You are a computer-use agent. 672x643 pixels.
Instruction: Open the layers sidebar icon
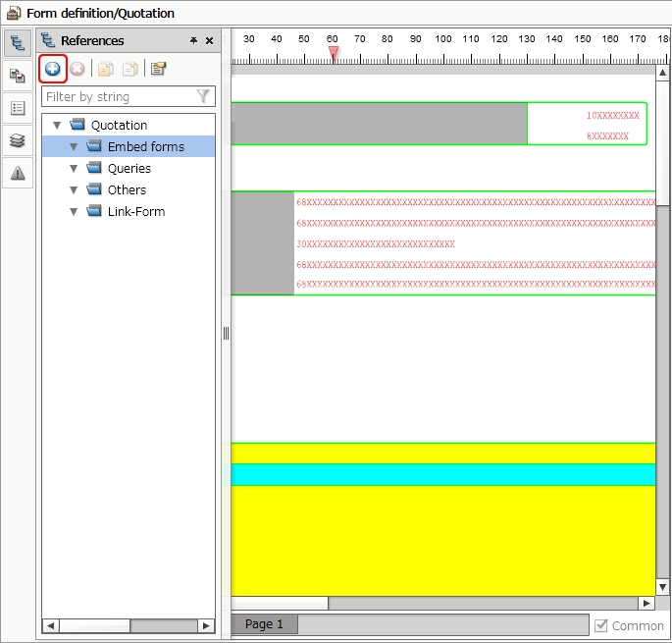[x=18, y=140]
